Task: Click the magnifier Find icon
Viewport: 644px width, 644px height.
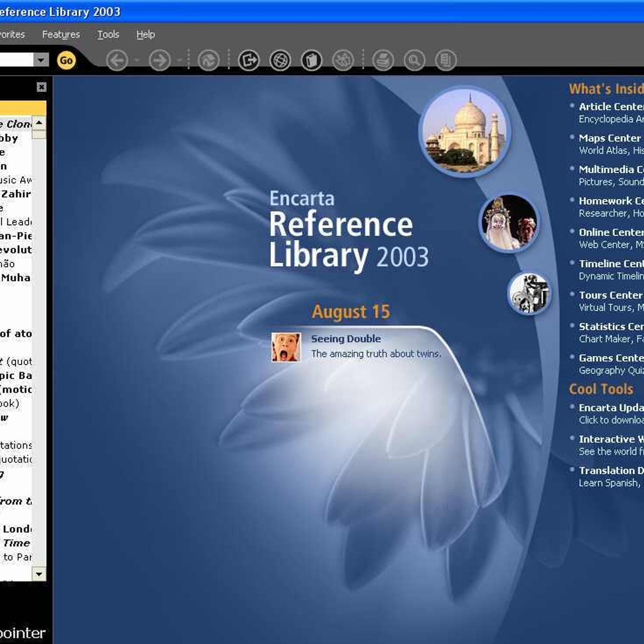Action: tap(415, 60)
